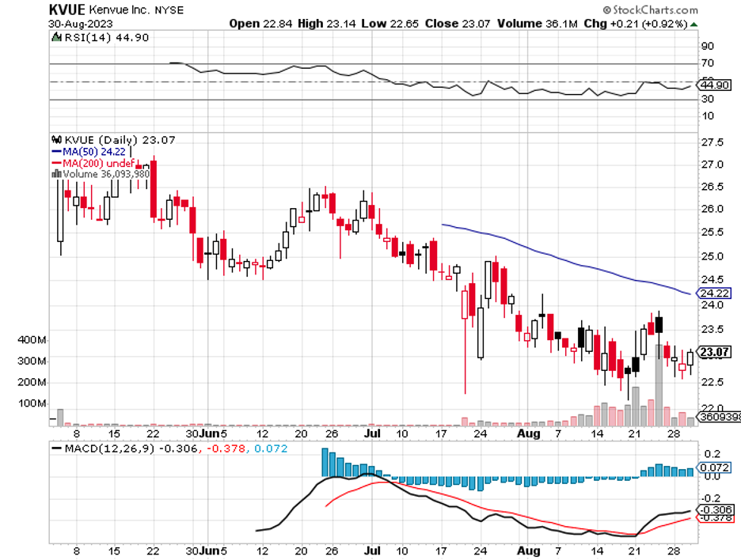Click the green up-arrow beside the Chg value
Viewport: 741px width, 560px height.
[x=693, y=25]
